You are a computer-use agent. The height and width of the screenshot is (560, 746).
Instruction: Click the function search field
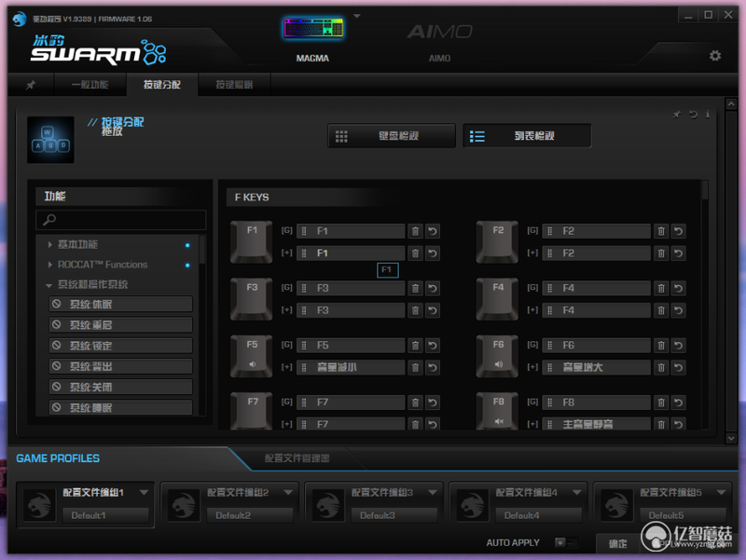[x=121, y=220]
